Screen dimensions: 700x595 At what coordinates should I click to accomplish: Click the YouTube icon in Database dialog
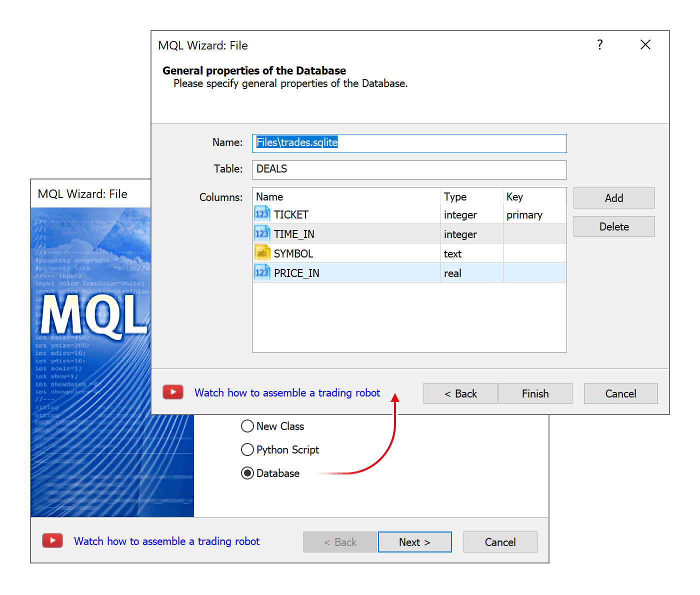click(x=173, y=392)
